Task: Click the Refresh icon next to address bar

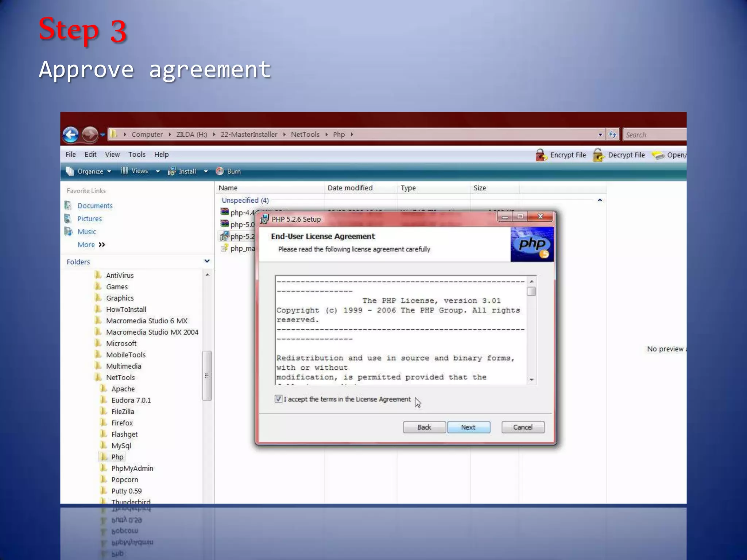Action: (x=612, y=135)
